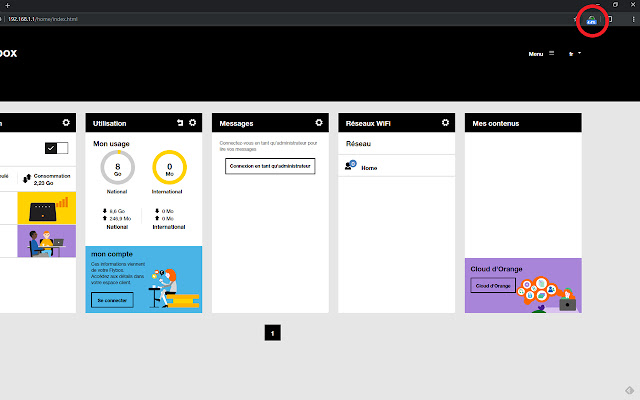Image resolution: width=640 pixels, height=400 pixels.
Task: Click the International usage donut chart
Action: tap(169, 167)
